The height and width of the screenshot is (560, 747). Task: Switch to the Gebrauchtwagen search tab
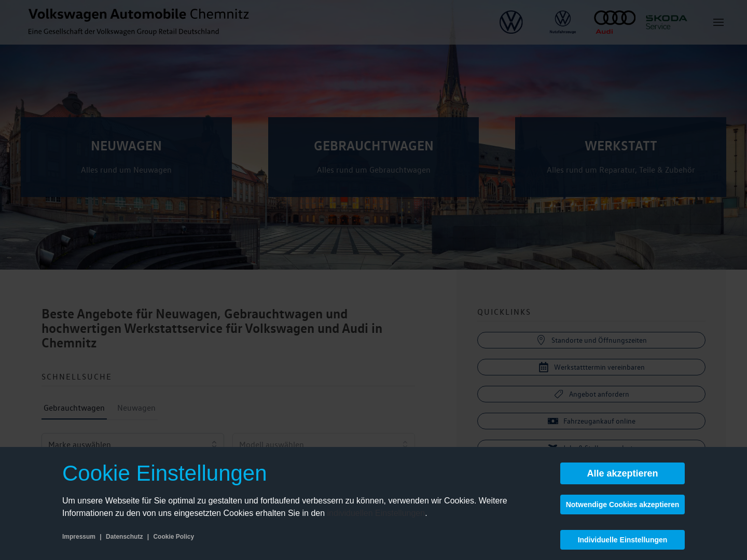point(74,408)
